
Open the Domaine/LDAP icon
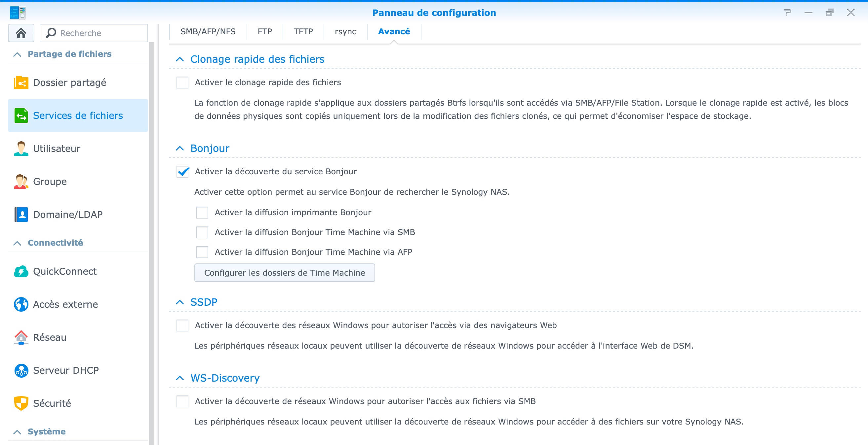tap(21, 215)
